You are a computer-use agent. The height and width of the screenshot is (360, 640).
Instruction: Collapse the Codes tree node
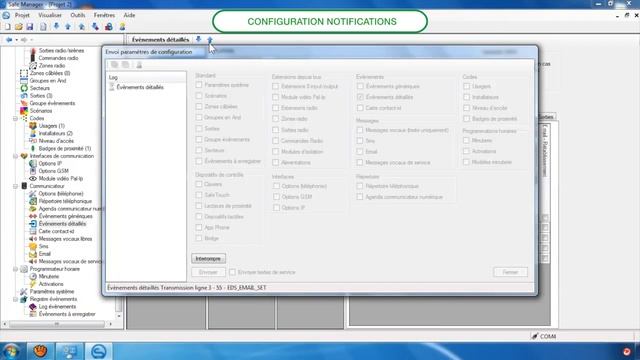click(16, 118)
